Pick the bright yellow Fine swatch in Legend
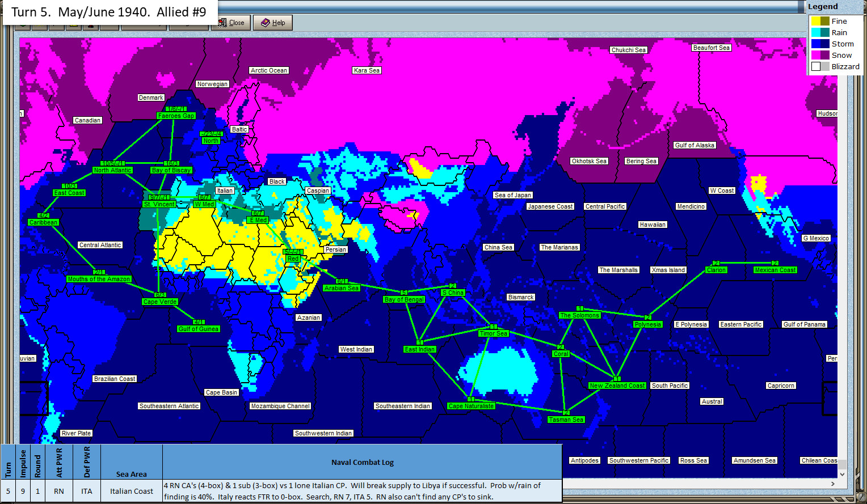This screenshot has height=504, width=867. coord(816,21)
